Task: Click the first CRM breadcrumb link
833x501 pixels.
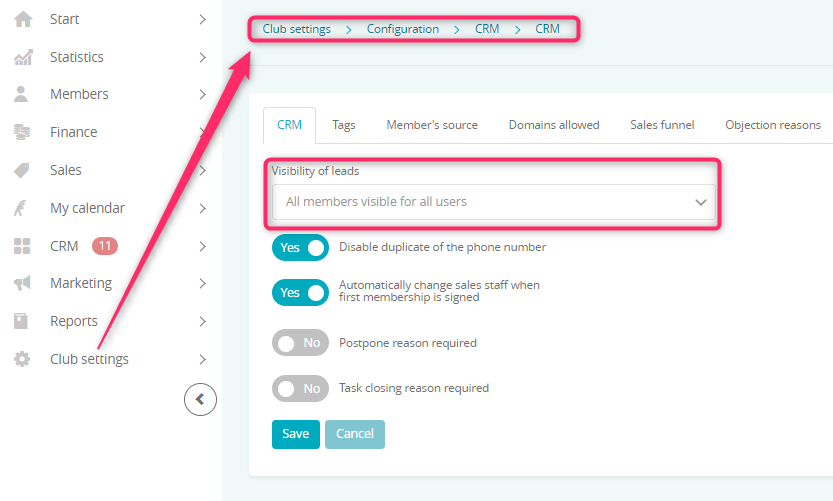Action: (x=487, y=29)
